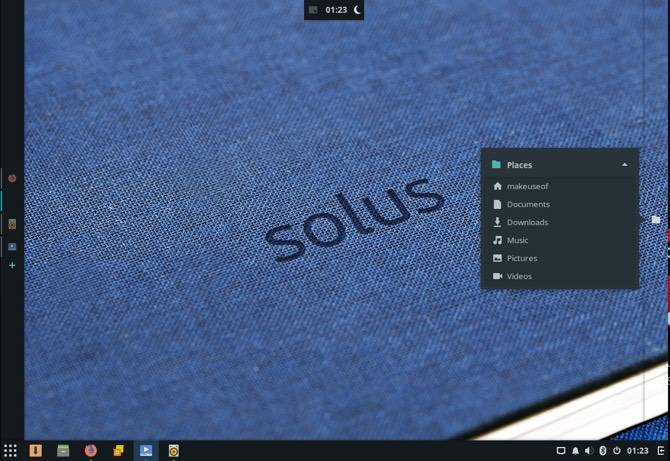Launch Firefox from the bottom taskbar

click(91, 450)
